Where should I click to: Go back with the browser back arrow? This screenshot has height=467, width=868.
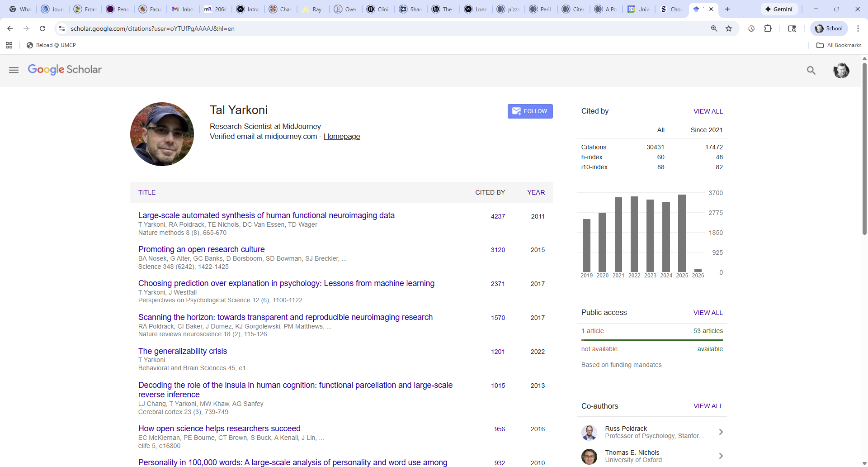coord(10,29)
